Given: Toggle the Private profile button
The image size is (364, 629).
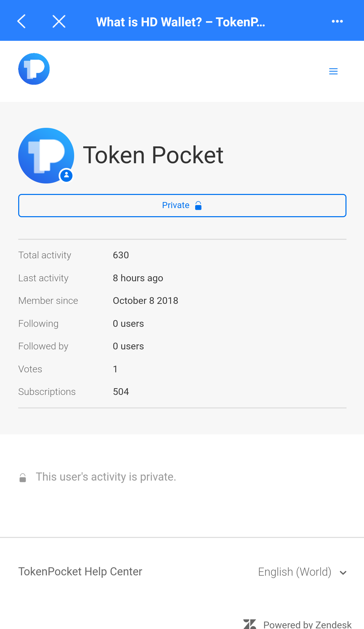Looking at the screenshot, I should pos(182,205).
